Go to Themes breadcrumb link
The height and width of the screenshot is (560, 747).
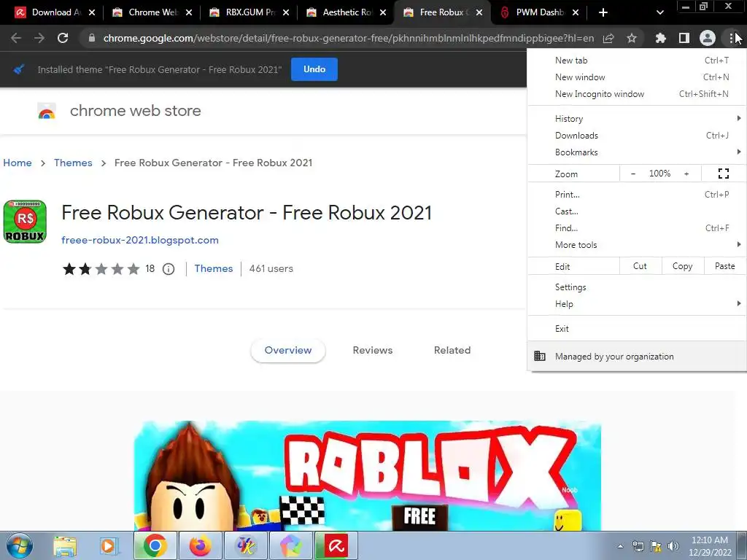73,163
